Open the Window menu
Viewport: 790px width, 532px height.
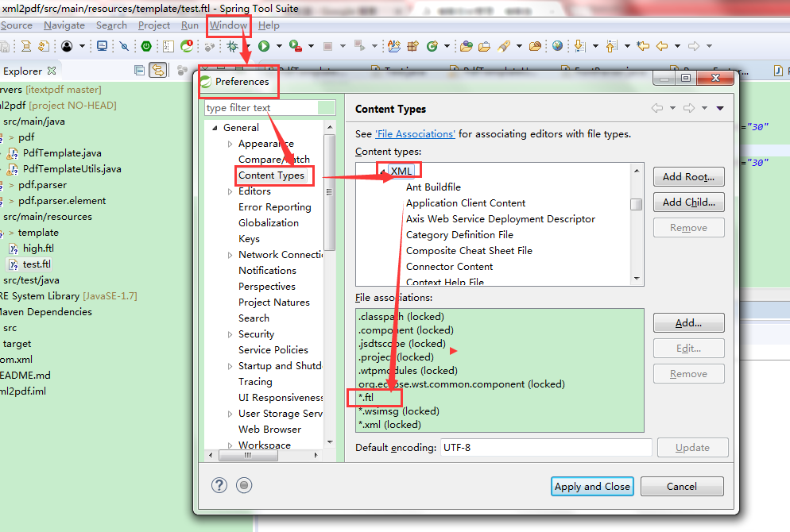click(228, 25)
